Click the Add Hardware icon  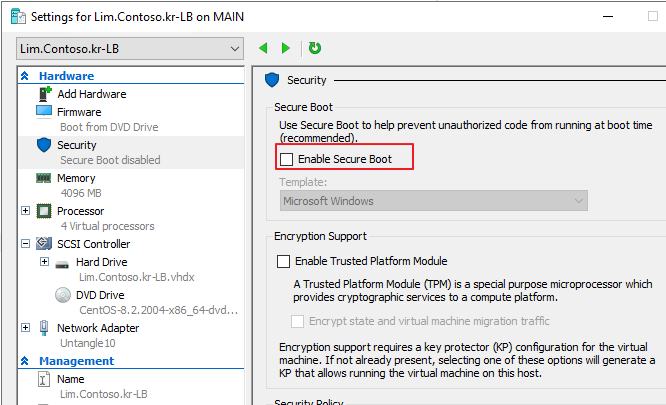pyautogui.click(x=45, y=94)
